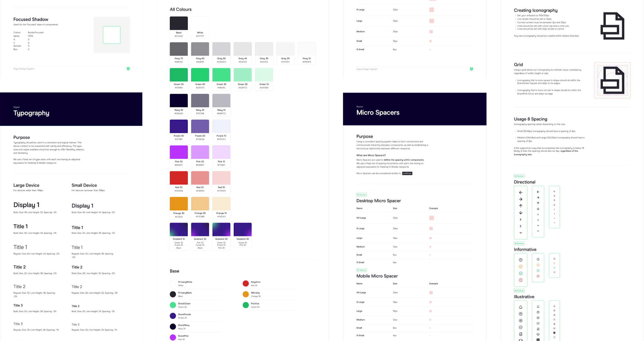Image resolution: width=644 pixels, height=341 pixels.
Task: Click the All Devices tag above Directional
Action: tap(519, 176)
